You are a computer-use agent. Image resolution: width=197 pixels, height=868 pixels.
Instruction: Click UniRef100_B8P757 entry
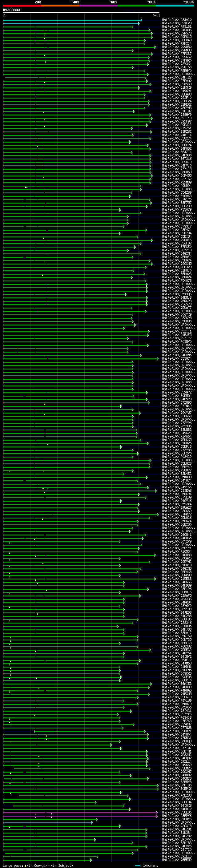pyautogui.click(x=177, y=203)
